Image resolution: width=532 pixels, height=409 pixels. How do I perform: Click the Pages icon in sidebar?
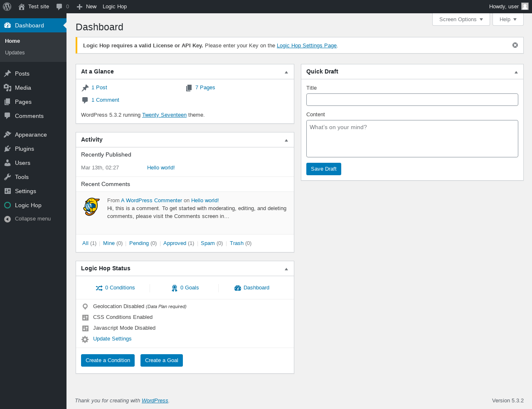(x=7, y=102)
